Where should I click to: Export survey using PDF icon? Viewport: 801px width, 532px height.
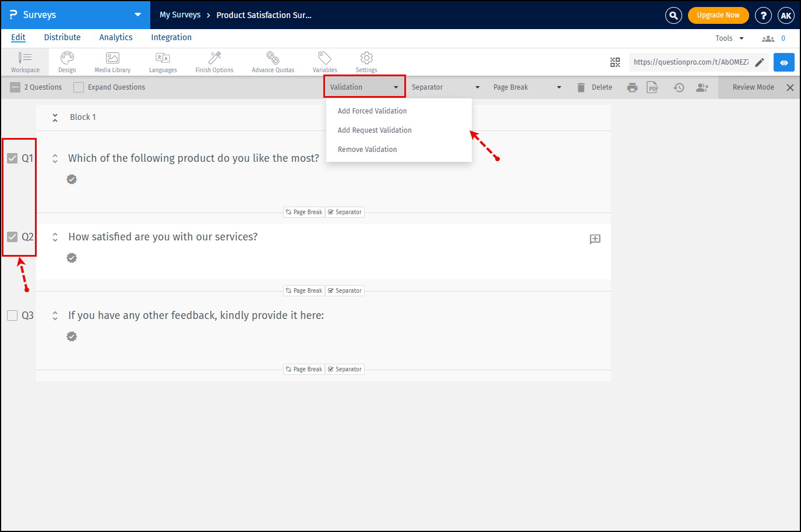652,87
